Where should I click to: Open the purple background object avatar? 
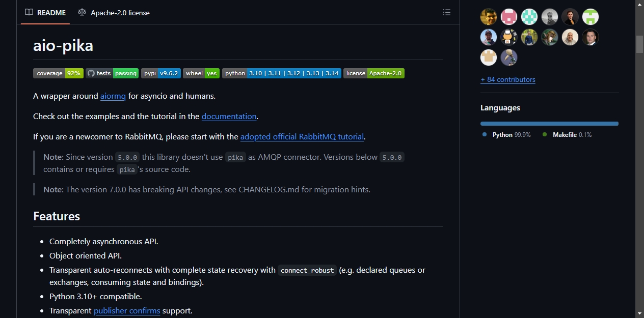pos(509,57)
